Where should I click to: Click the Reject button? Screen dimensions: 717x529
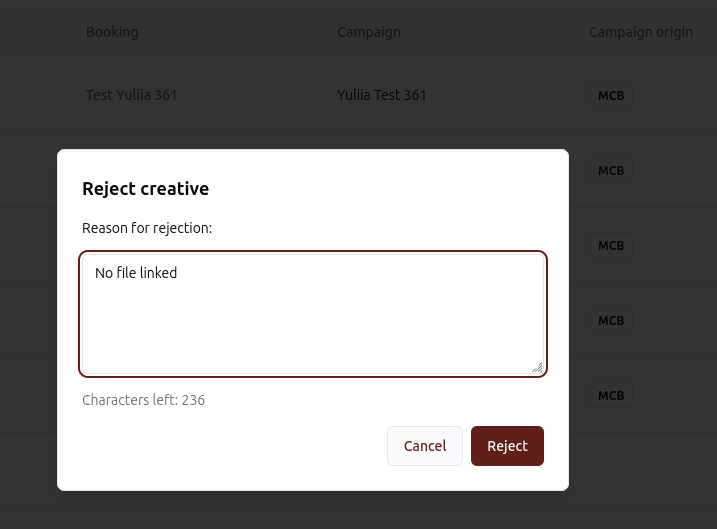[x=507, y=446]
